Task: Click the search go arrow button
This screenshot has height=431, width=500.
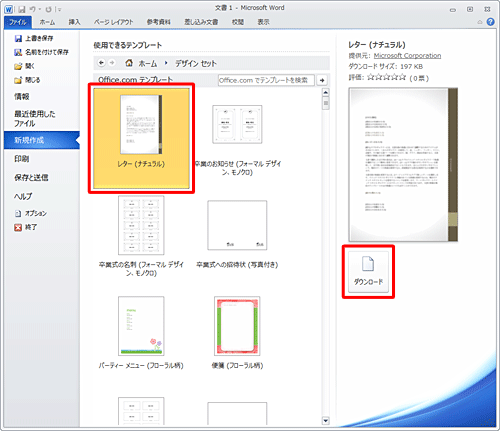Action: coord(322,80)
